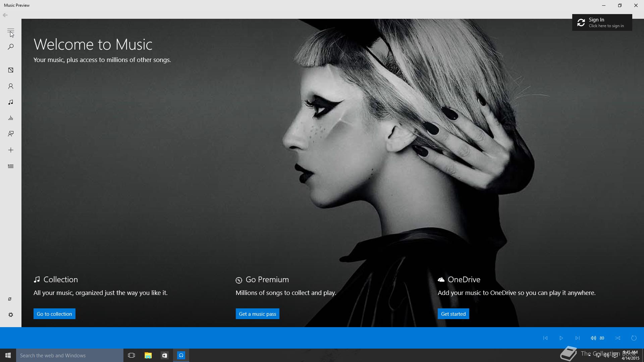Image resolution: width=644 pixels, height=362 pixels.
Task: Open File Explorer from taskbar
Action: coord(148,355)
